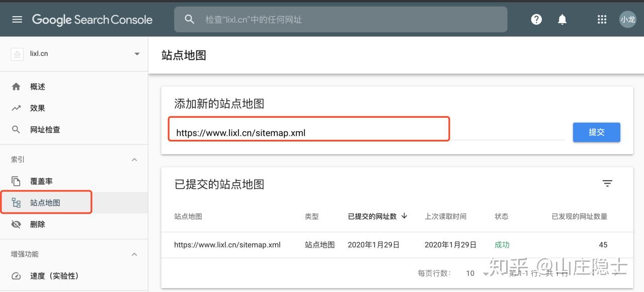Open the Google apps grid icon
644x292 pixels.
(x=602, y=19)
